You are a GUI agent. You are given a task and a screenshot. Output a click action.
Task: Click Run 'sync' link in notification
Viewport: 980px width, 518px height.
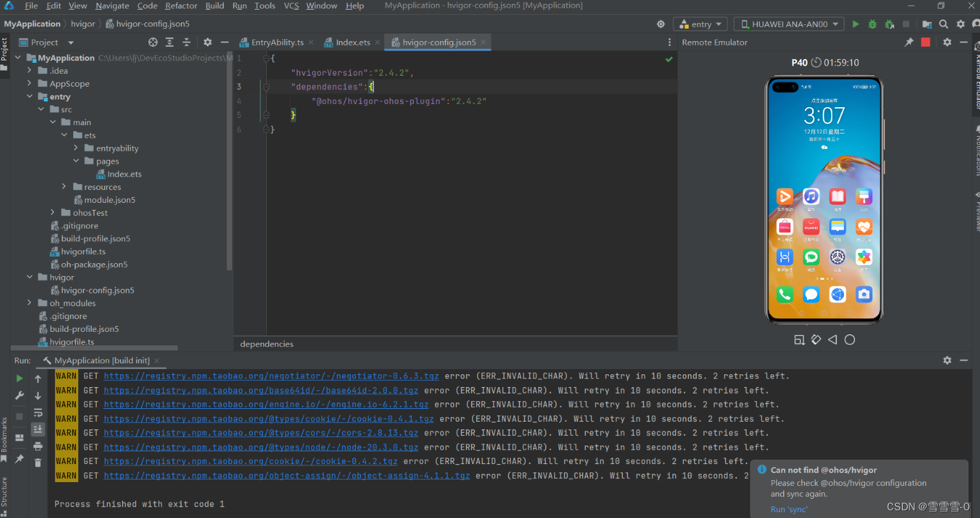pyautogui.click(x=789, y=510)
